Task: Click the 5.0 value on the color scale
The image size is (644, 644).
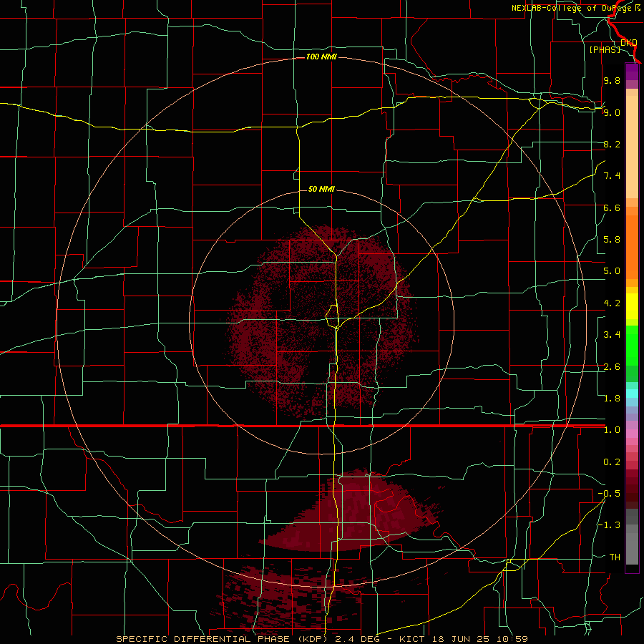Action: click(612, 271)
